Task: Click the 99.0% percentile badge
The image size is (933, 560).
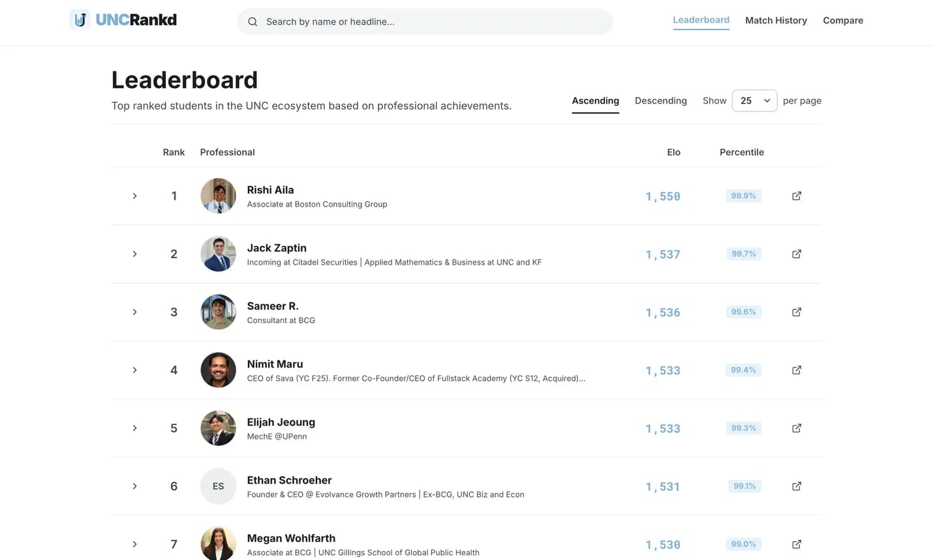Action: click(x=743, y=544)
